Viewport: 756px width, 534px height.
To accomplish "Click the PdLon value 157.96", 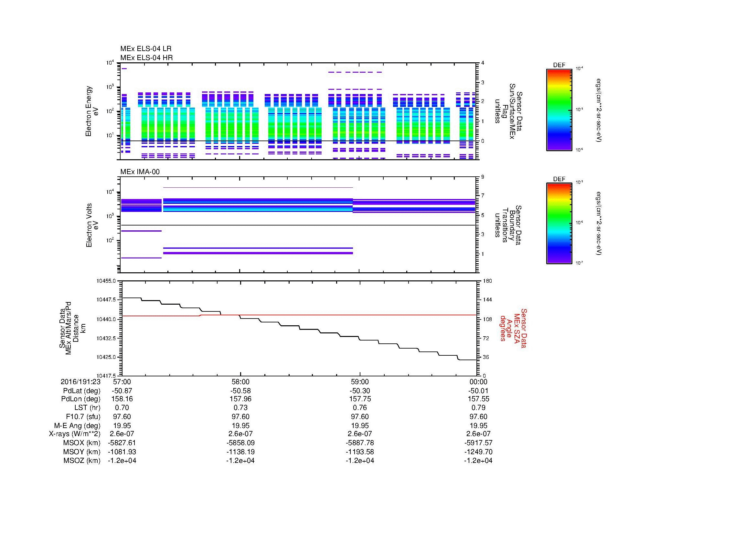I will tap(241, 399).
